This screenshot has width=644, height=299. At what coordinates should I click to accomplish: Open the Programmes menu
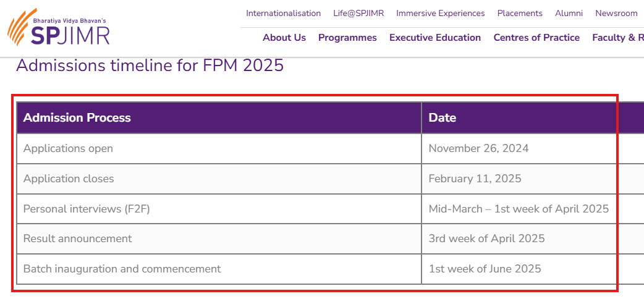pos(347,38)
